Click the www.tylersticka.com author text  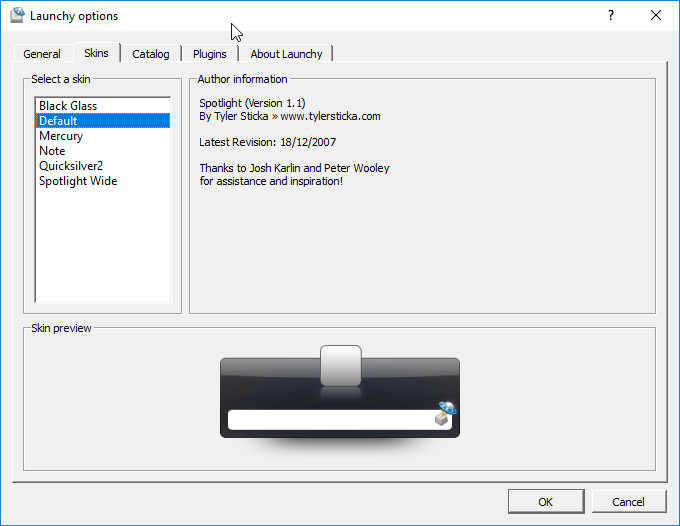click(330, 116)
